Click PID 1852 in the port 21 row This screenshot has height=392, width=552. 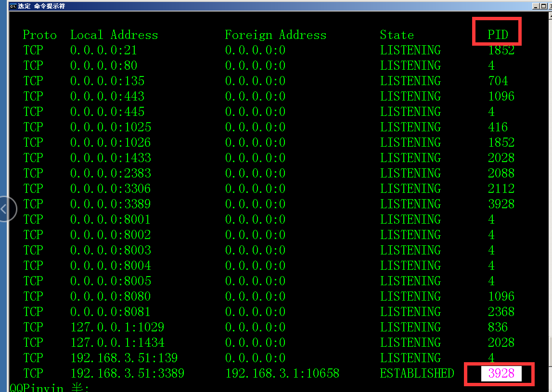click(x=501, y=51)
